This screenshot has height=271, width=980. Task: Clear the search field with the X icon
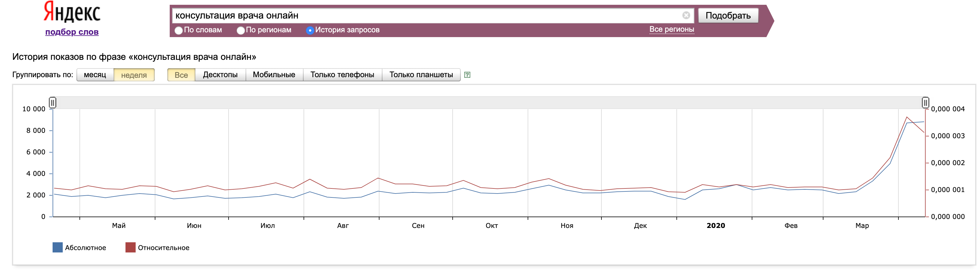pos(686,15)
